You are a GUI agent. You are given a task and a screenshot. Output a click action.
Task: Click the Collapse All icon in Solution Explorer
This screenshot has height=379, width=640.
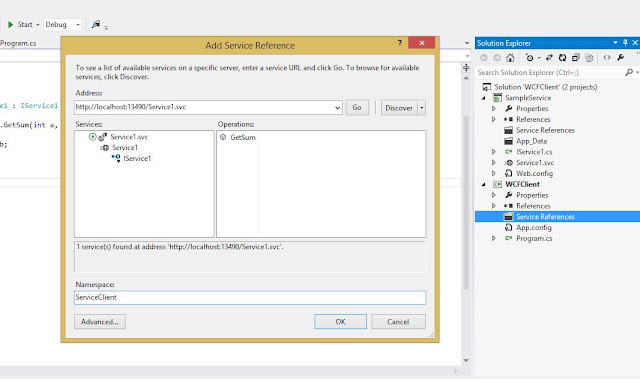pos(576,58)
